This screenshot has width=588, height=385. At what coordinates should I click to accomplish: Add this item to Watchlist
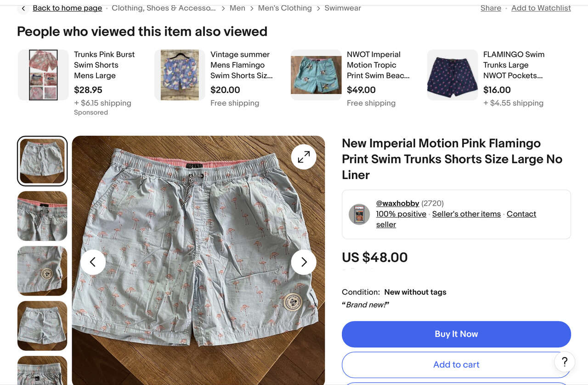[541, 8]
